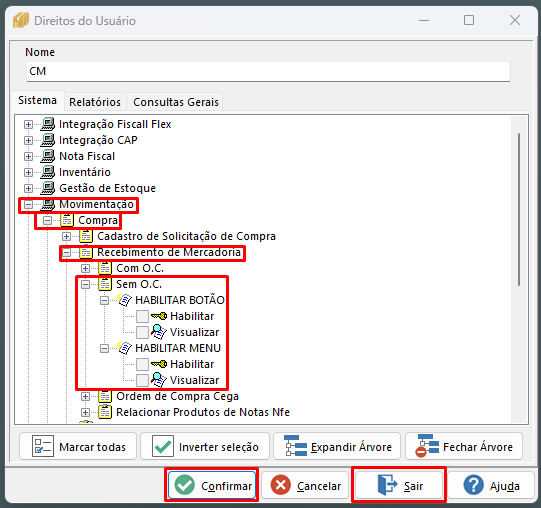541x508 pixels.
Task: Click Expandir Árvore button
Action: [337, 446]
